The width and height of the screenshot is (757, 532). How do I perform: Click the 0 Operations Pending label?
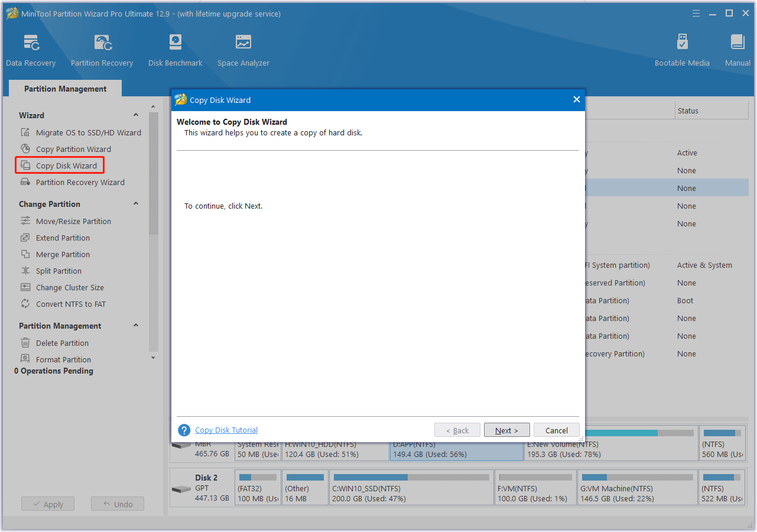point(54,371)
